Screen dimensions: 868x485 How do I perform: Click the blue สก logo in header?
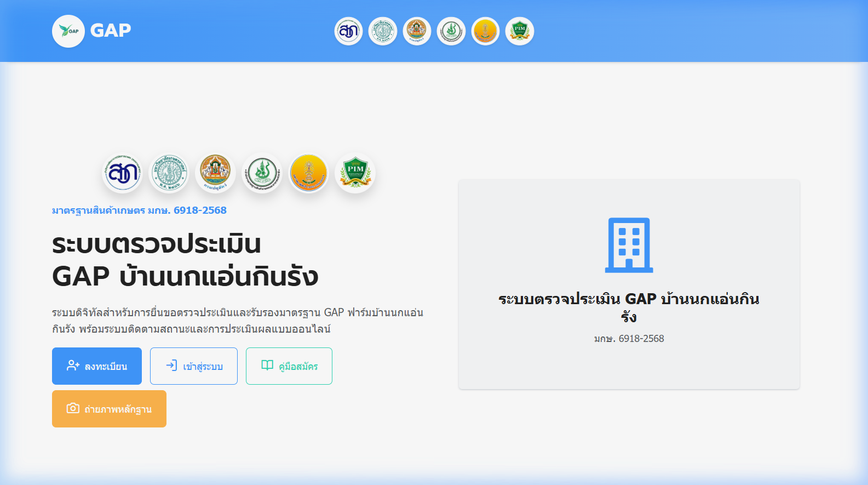tap(349, 31)
